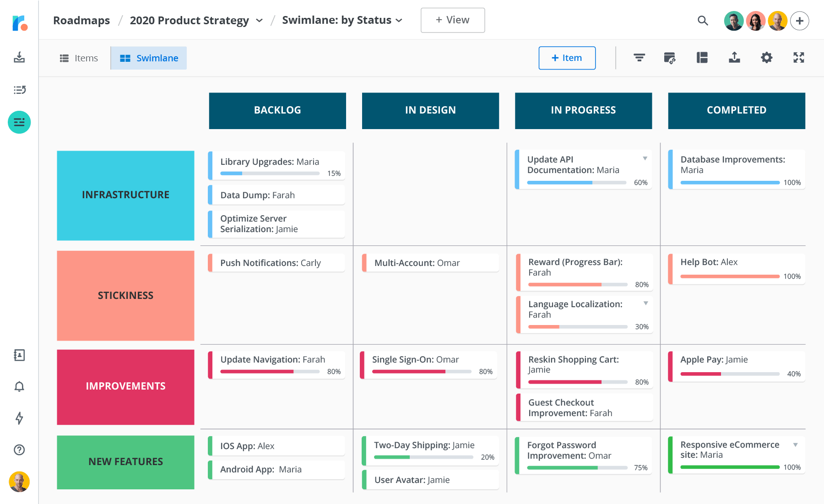824x504 pixels.
Task: Expand the 2020 Product Strategy dropdown
Action: 259,21
